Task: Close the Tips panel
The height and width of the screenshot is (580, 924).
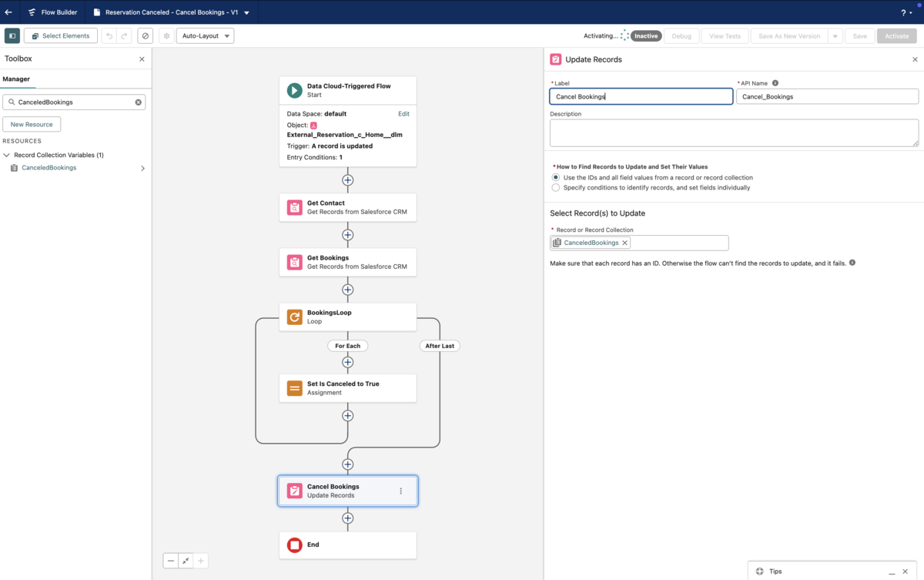Action: (905, 572)
